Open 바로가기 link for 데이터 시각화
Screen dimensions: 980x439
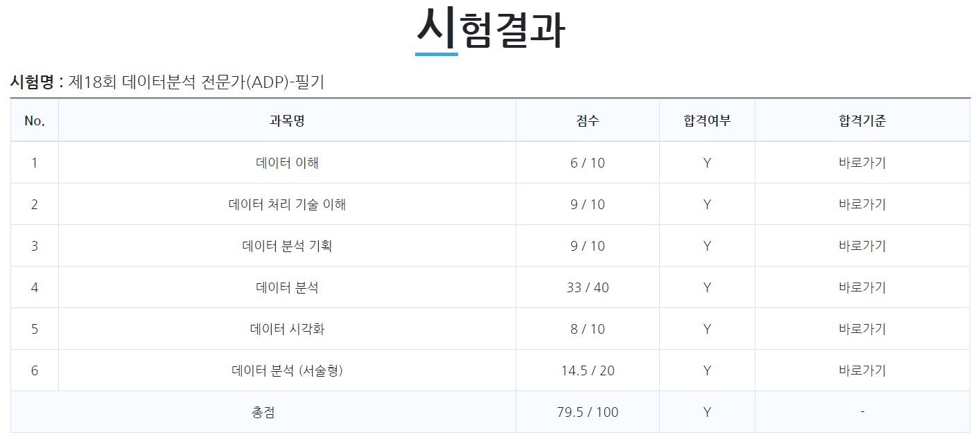click(862, 328)
